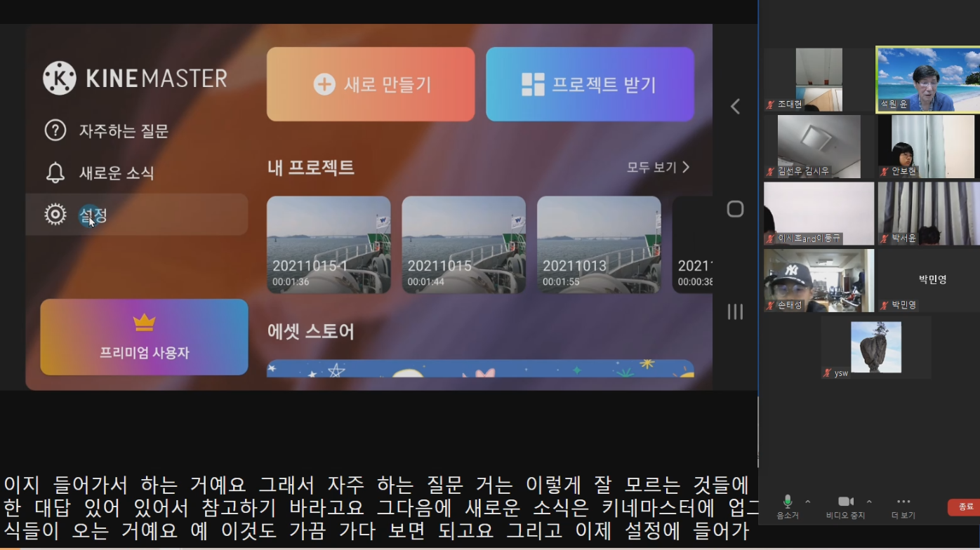Open the 설정 gear icon
This screenshot has height=550, width=980.
point(55,215)
